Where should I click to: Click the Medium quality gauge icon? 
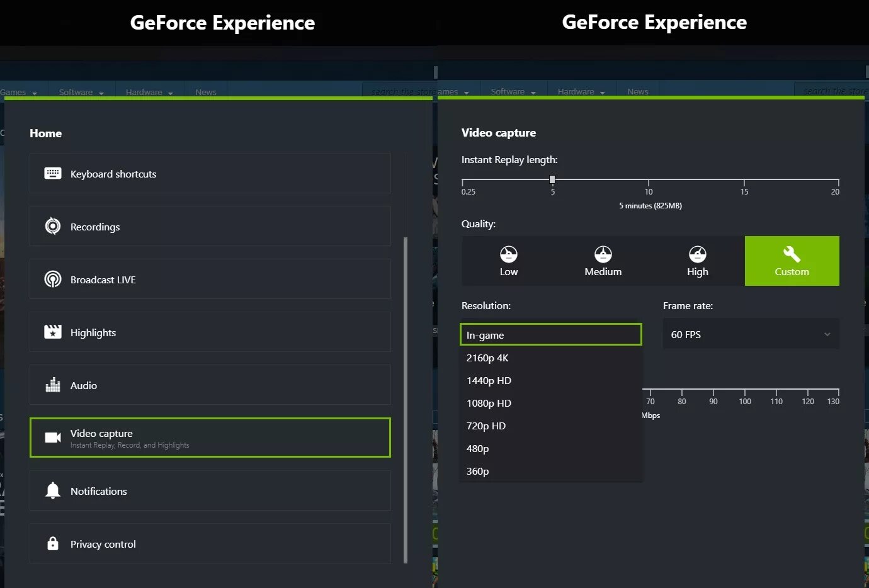point(603,254)
